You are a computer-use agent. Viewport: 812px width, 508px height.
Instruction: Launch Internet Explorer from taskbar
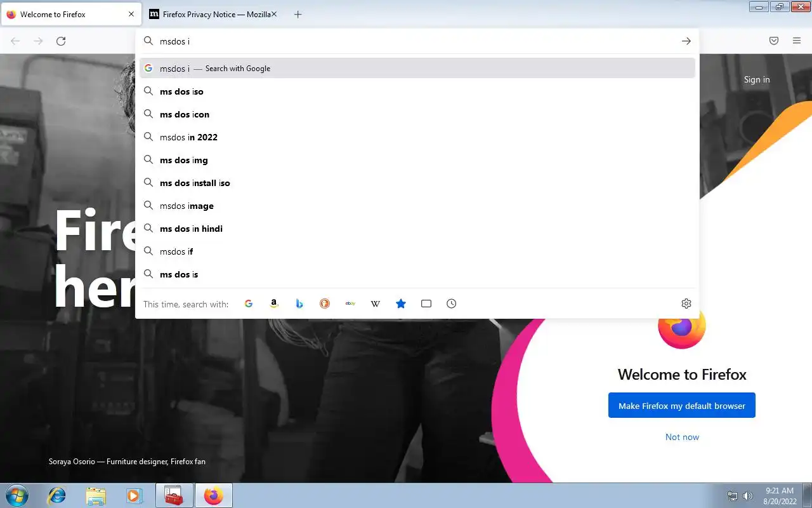tap(57, 495)
